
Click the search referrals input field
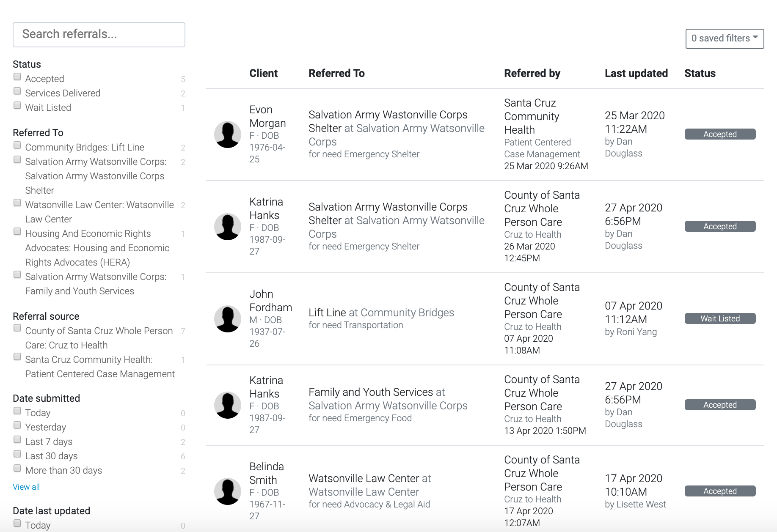pos(99,34)
